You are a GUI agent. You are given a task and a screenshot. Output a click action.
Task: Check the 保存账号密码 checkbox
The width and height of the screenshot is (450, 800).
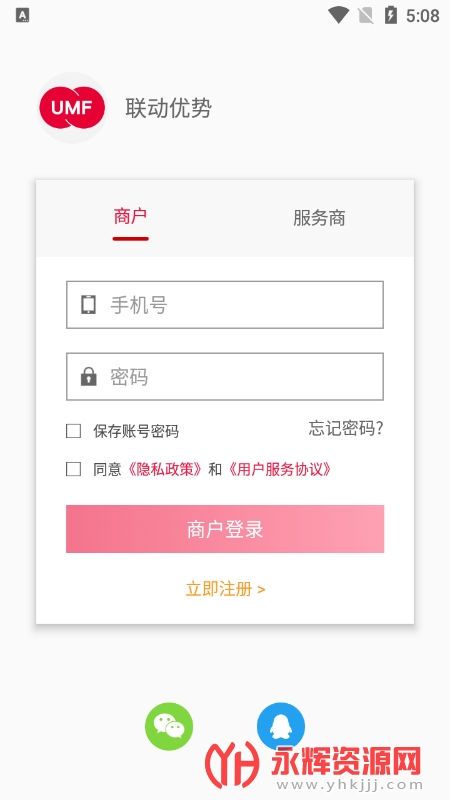[x=73, y=431]
